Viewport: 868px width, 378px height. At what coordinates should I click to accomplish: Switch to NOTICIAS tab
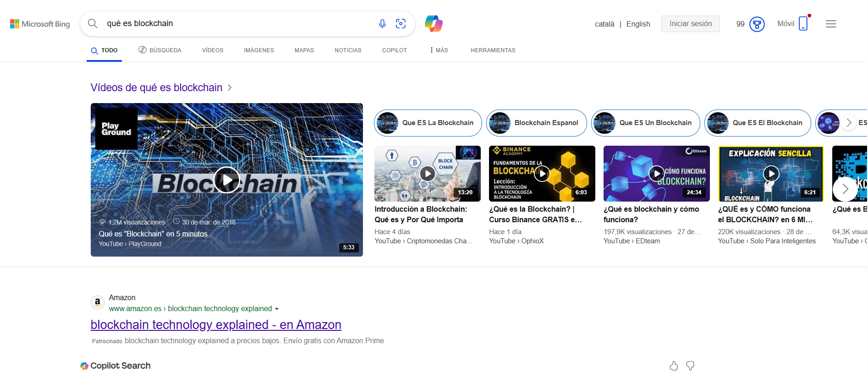(348, 50)
